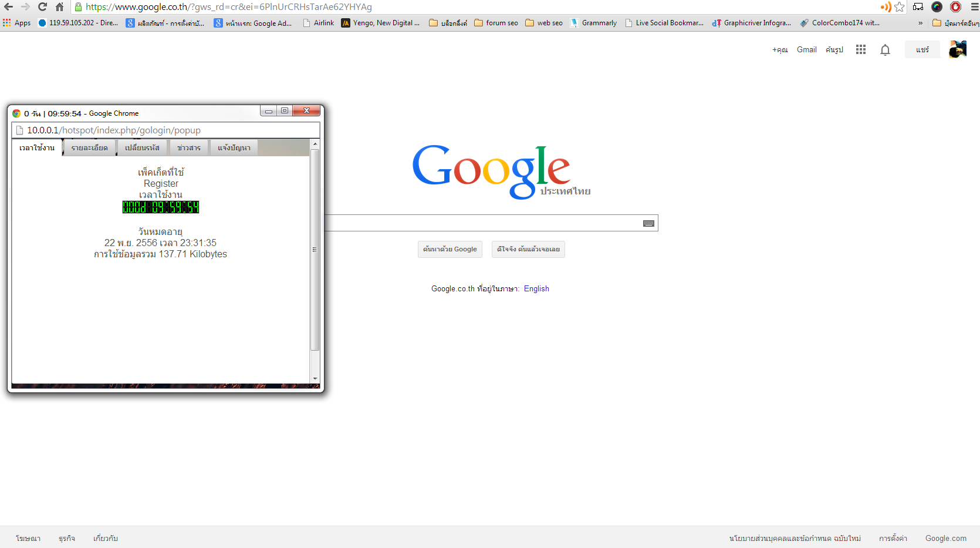Screen dimensions: 980x548
Task: Select the แจ้งปัญหา tab in hotspot popup
Action: 234,147
